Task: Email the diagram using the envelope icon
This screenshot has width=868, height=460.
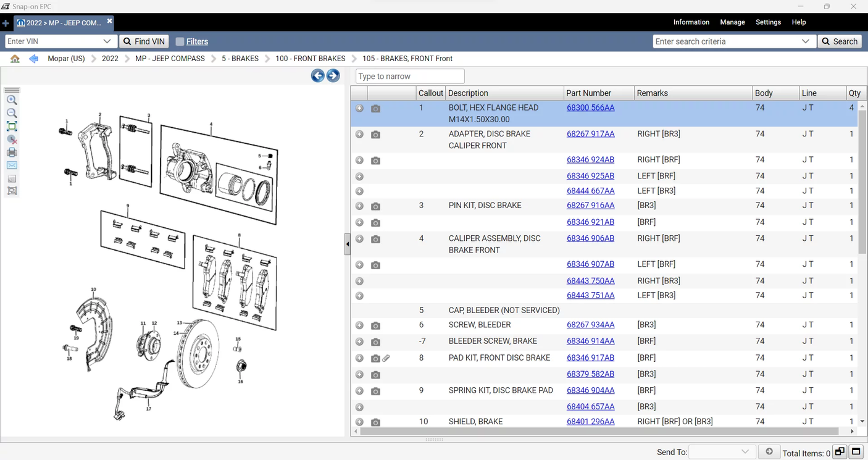Action: [12, 165]
